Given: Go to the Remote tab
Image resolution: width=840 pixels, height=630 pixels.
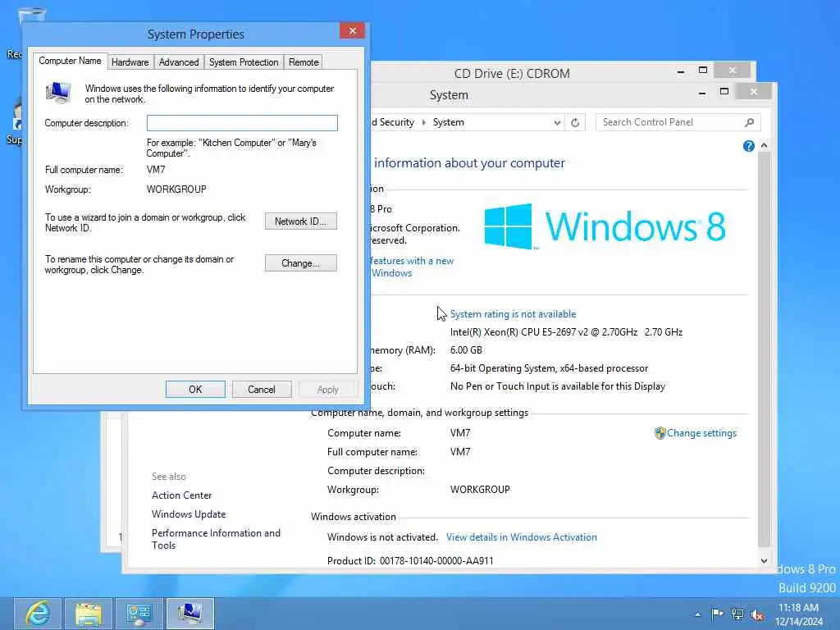Looking at the screenshot, I should [x=304, y=62].
